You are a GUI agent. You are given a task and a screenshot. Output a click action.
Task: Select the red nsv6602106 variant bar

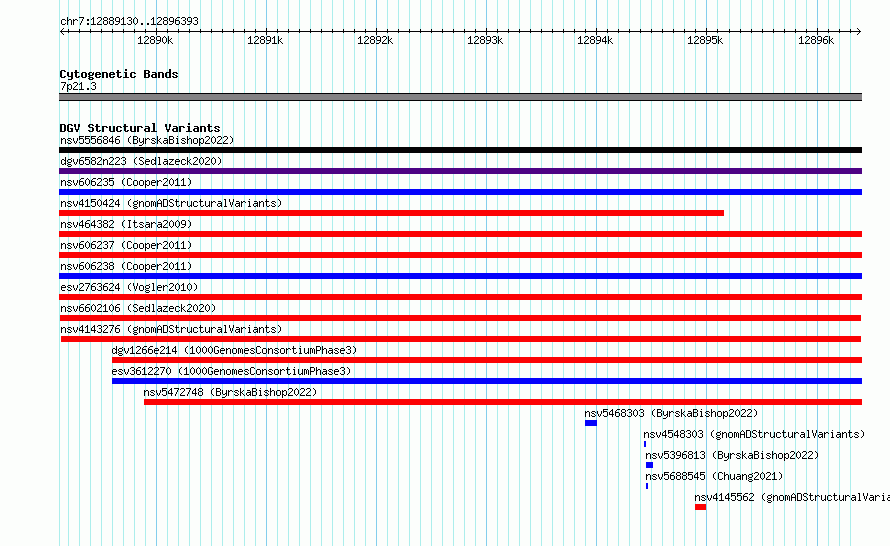(x=460, y=318)
